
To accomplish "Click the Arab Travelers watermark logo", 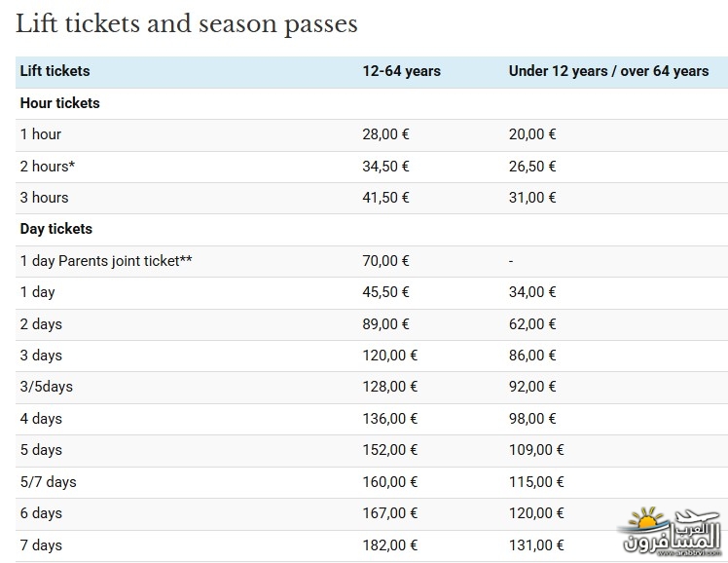I will point(671,533).
